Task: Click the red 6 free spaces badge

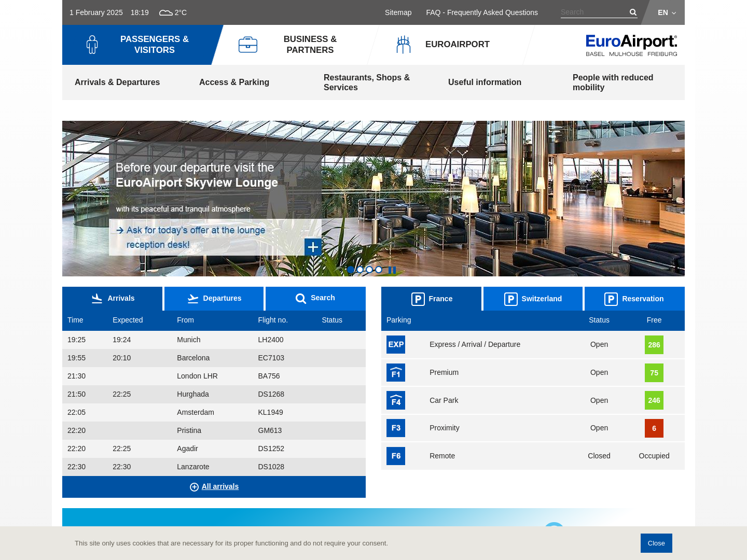Action: (x=654, y=428)
